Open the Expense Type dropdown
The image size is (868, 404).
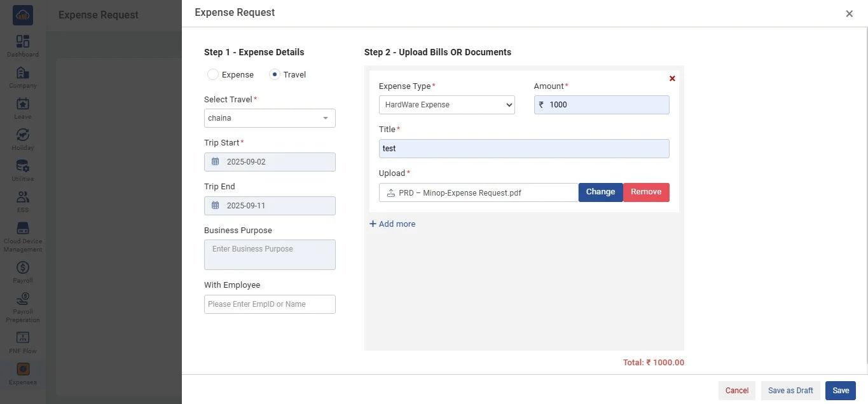[446, 105]
